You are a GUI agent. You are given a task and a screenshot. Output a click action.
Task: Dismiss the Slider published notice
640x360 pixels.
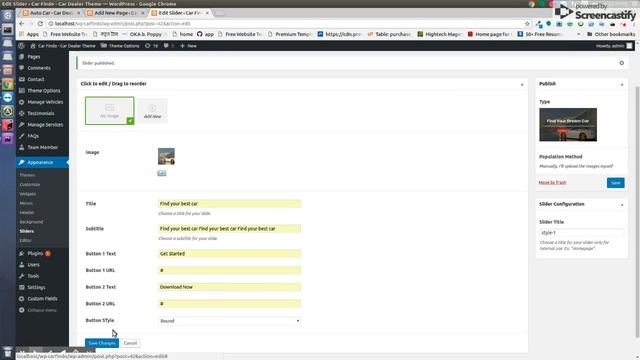(x=622, y=63)
